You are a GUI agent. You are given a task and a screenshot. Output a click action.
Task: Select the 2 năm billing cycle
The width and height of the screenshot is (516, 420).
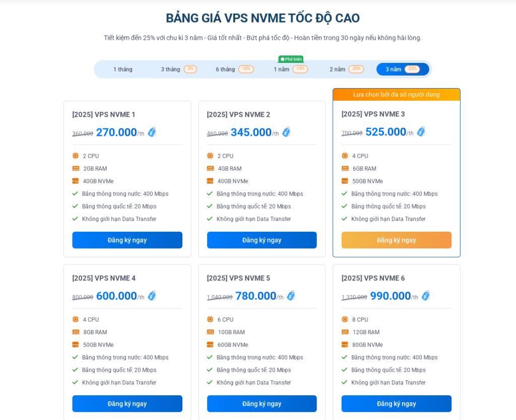pyautogui.click(x=337, y=69)
